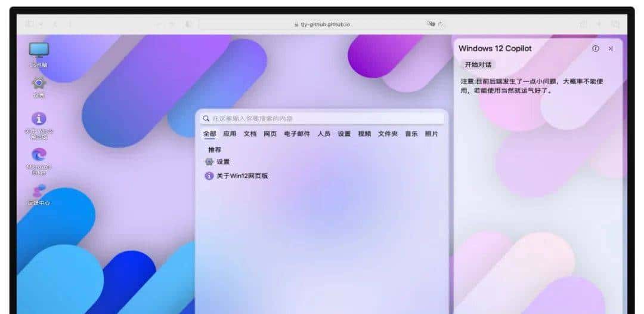Image resolution: width=644 pixels, height=314 pixels.
Task: Launch the Microsoft Edge desktop icon
Action: tap(39, 161)
